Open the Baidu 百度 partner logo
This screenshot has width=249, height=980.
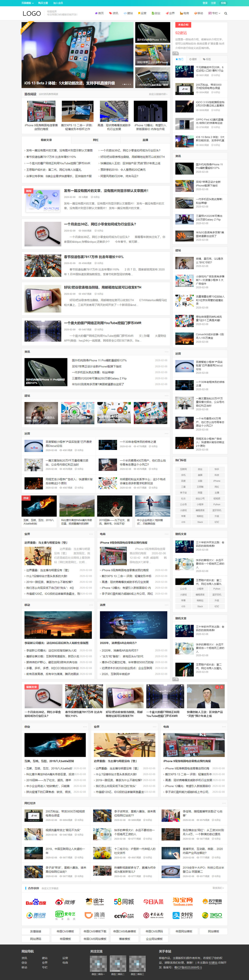tap(36, 902)
